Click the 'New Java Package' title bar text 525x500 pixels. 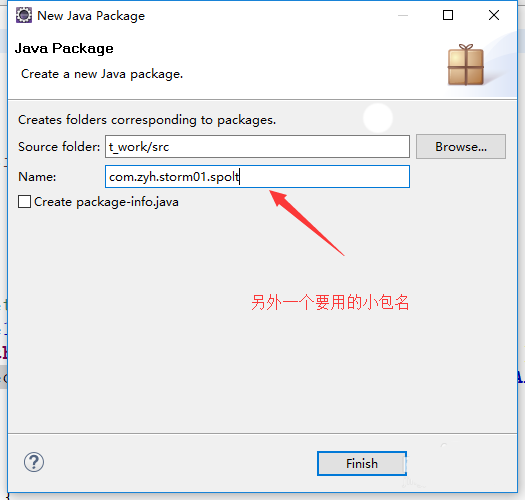pos(91,16)
